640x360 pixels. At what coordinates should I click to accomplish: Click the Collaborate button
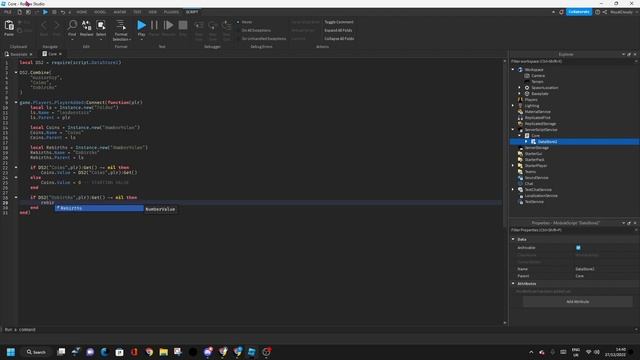coord(579,12)
